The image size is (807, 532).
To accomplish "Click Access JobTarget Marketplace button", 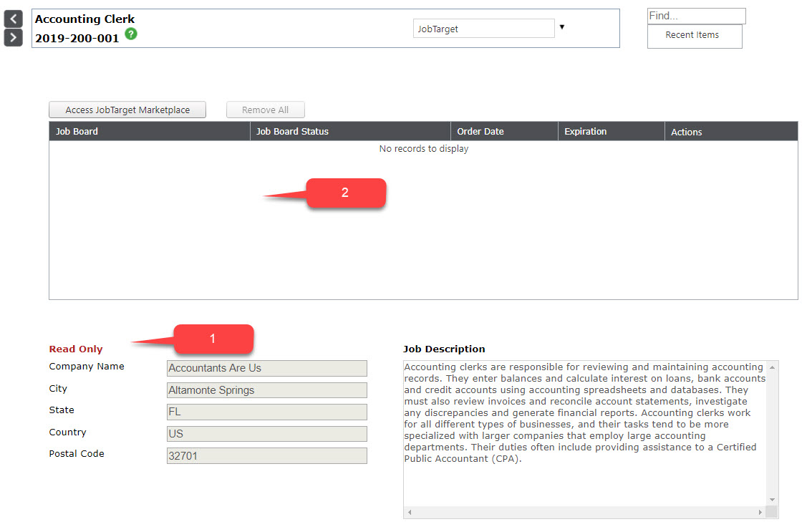I will point(127,110).
